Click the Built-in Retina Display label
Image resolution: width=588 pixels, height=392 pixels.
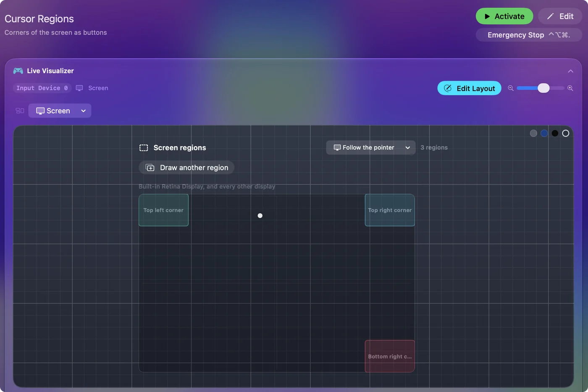click(x=207, y=187)
